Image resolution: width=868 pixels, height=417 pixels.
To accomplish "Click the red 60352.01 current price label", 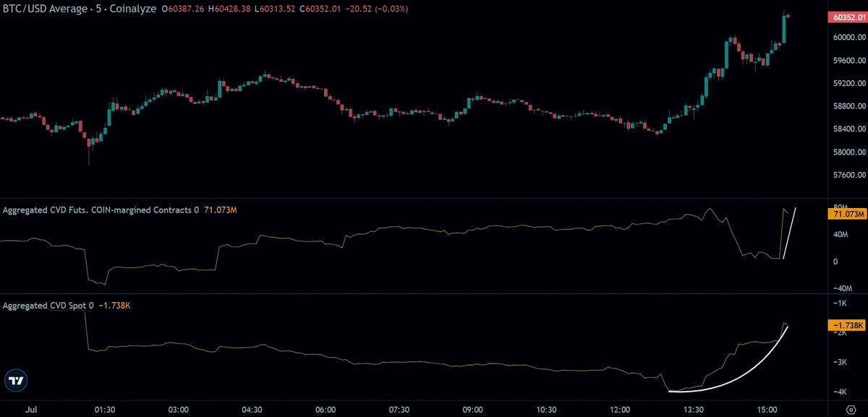I will click(x=847, y=17).
